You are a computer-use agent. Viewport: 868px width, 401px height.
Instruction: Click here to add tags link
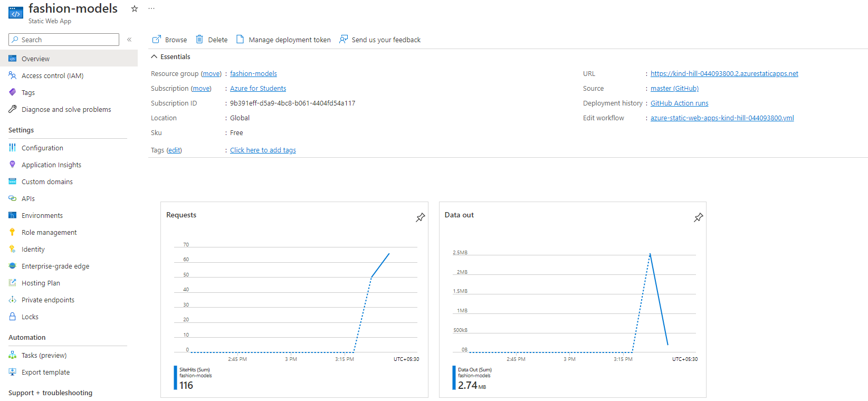click(x=263, y=150)
